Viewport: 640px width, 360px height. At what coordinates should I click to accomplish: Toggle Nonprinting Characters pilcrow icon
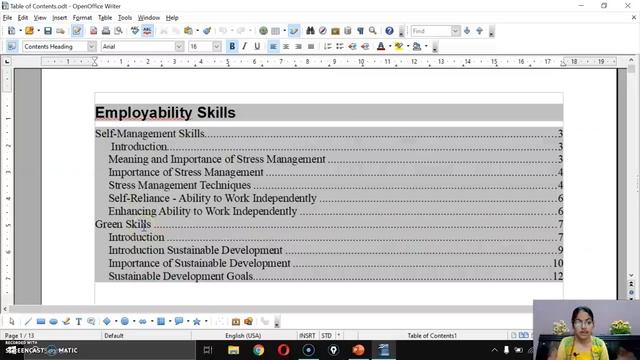(360, 31)
